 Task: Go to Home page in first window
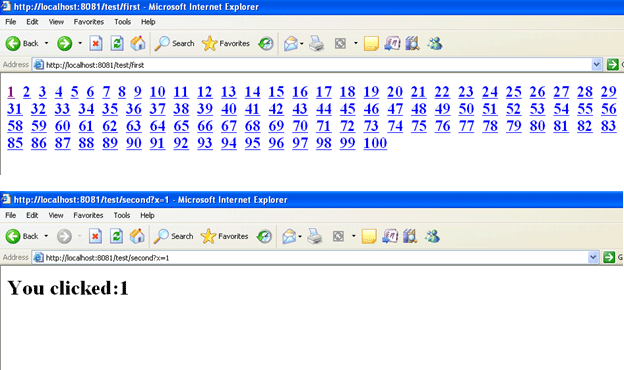(x=138, y=43)
